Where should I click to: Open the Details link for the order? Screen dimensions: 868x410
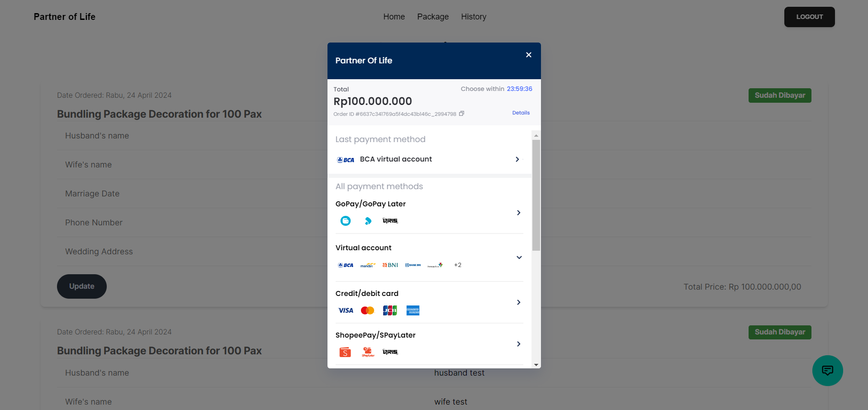click(521, 113)
